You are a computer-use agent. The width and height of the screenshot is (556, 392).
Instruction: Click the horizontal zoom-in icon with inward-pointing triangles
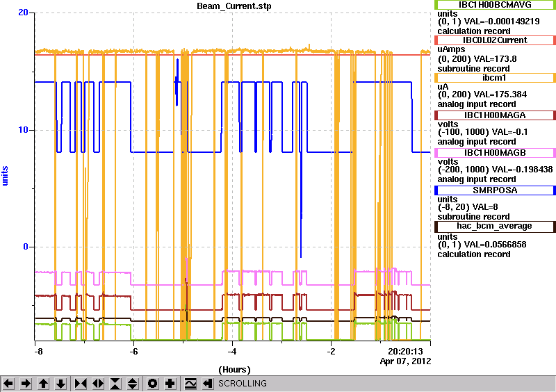(x=81, y=384)
